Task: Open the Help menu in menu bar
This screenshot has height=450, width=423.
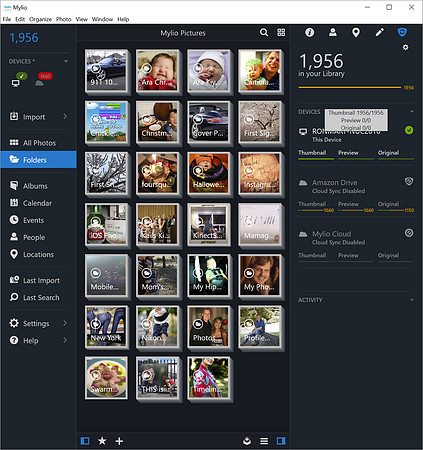Action: point(123,19)
